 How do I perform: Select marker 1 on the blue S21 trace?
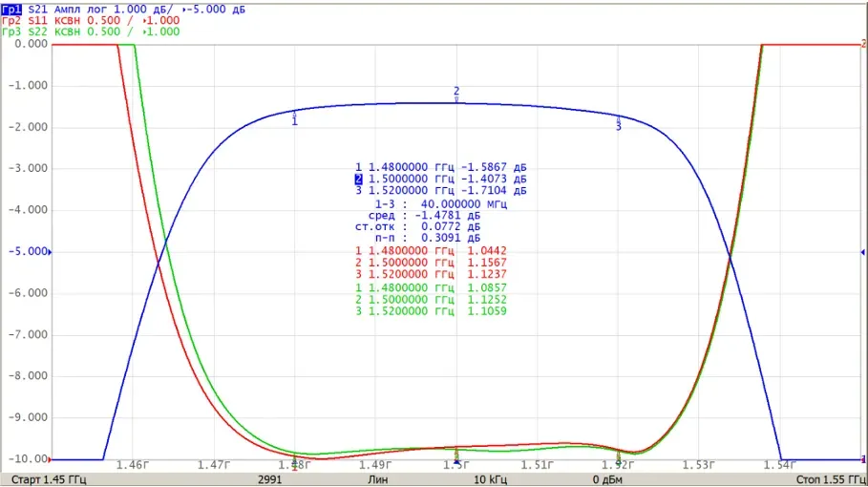(x=294, y=118)
